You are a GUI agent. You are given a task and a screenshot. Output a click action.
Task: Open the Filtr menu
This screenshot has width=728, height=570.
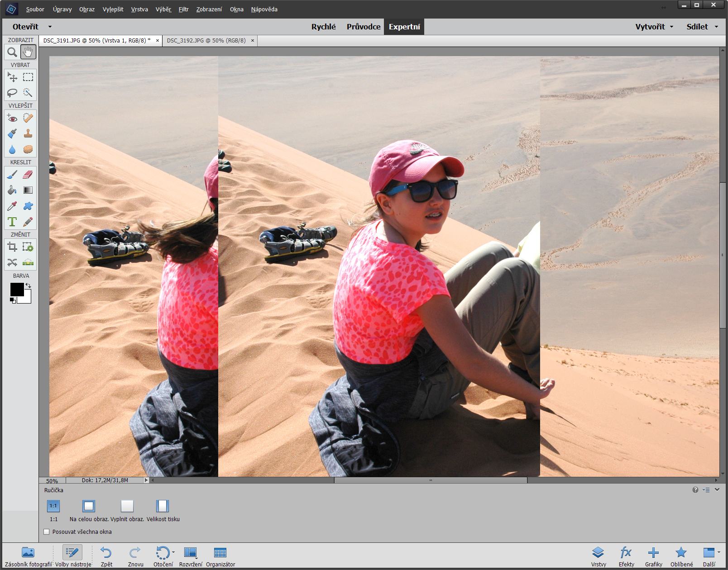click(183, 9)
